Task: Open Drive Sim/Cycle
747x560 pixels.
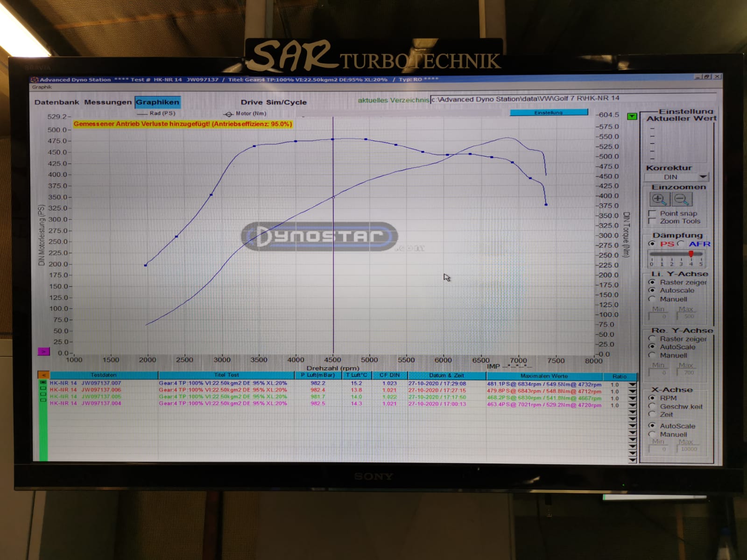Action: coord(274,102)
